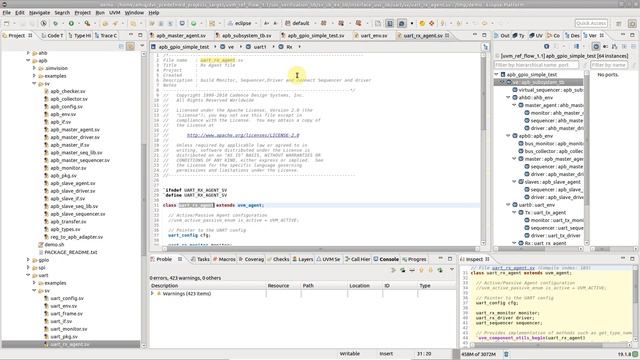Click the apb_gpio_simple_test breadcrumb icon
The height and width of the screenshot is (360, 640).
coord(153,47)
